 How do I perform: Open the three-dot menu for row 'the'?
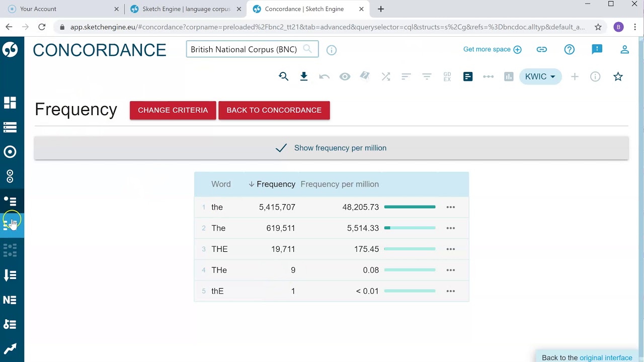coord(451,207)
